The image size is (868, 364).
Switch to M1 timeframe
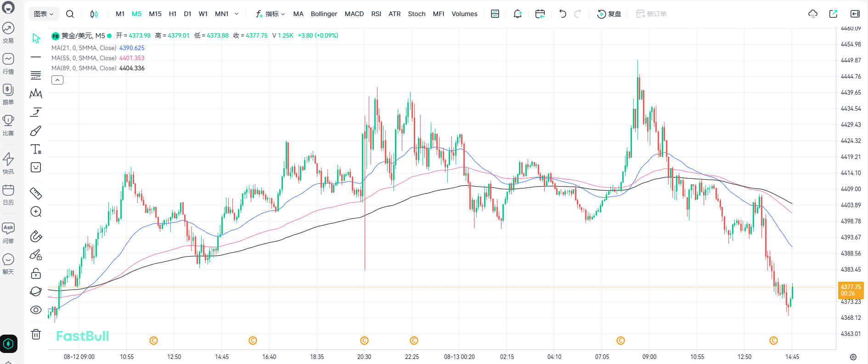pos(120,14)
